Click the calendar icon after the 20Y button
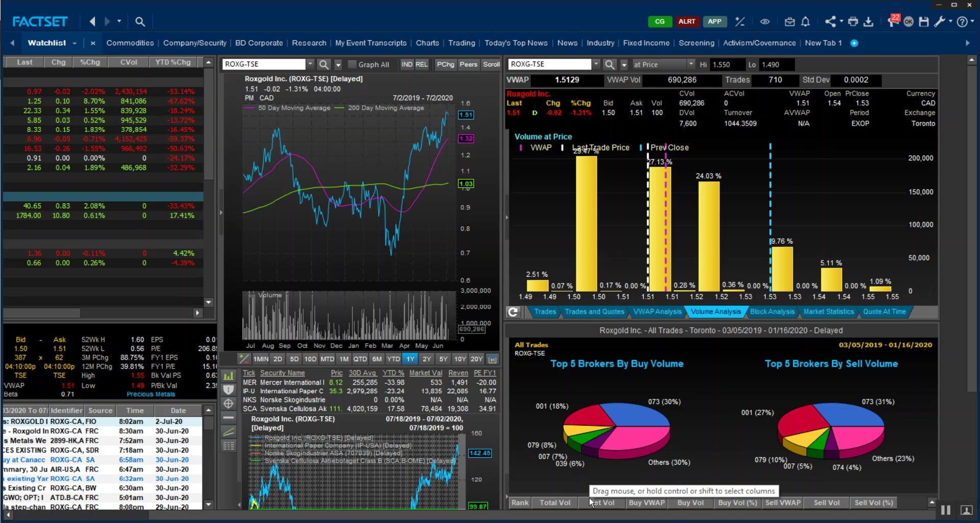 coord(492,360)
